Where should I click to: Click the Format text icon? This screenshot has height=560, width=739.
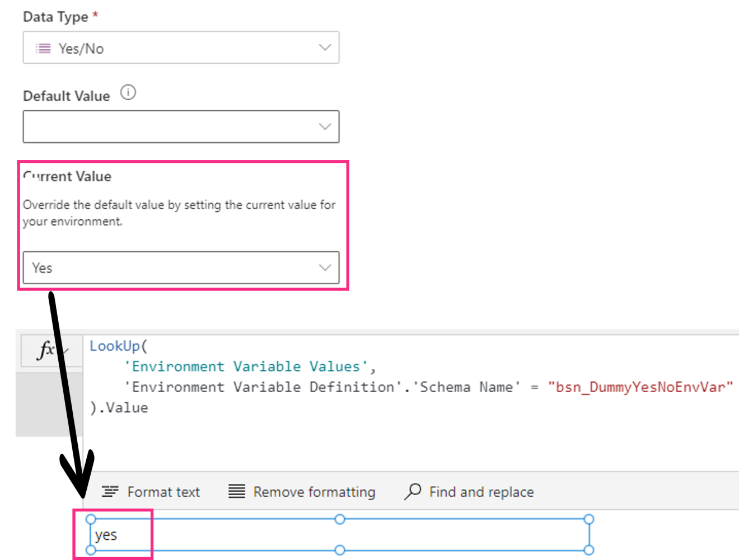[110, 492]
